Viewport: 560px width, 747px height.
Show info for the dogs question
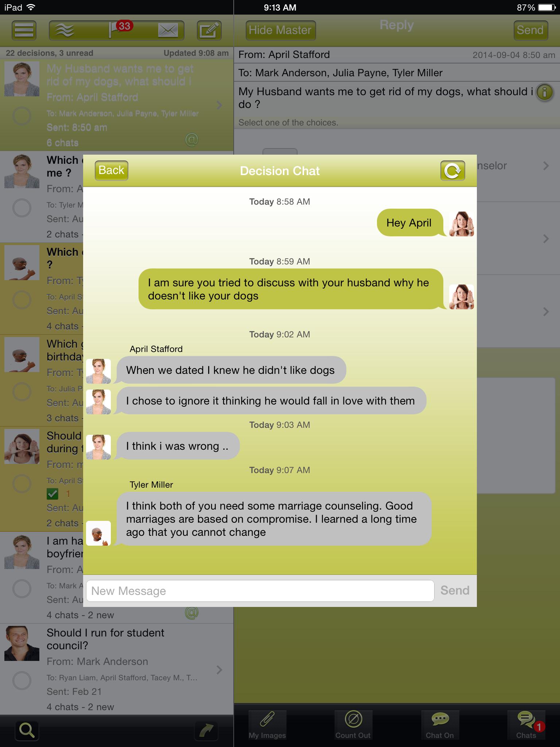[x=545, y=92]
